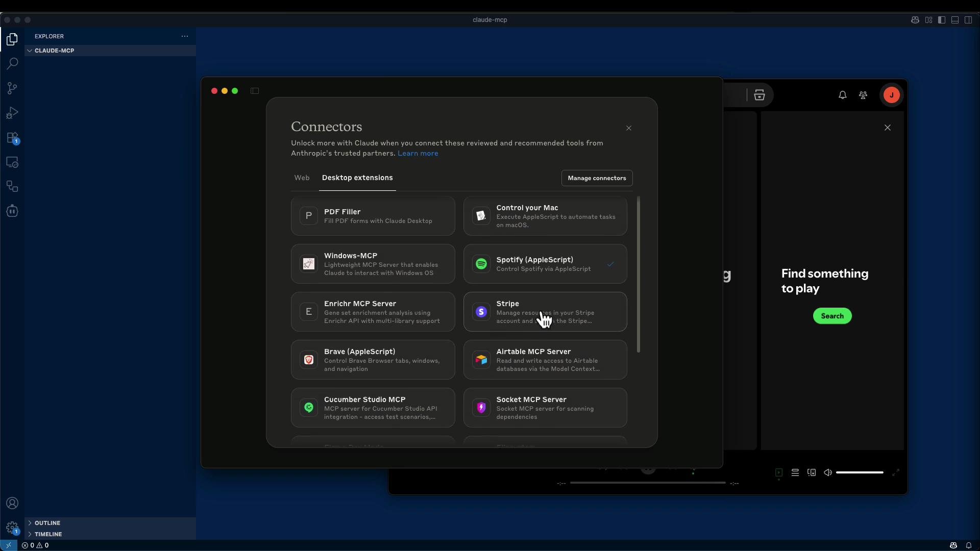Click the VS Code notifications bell
980x551 pixels.
(968, 545)
